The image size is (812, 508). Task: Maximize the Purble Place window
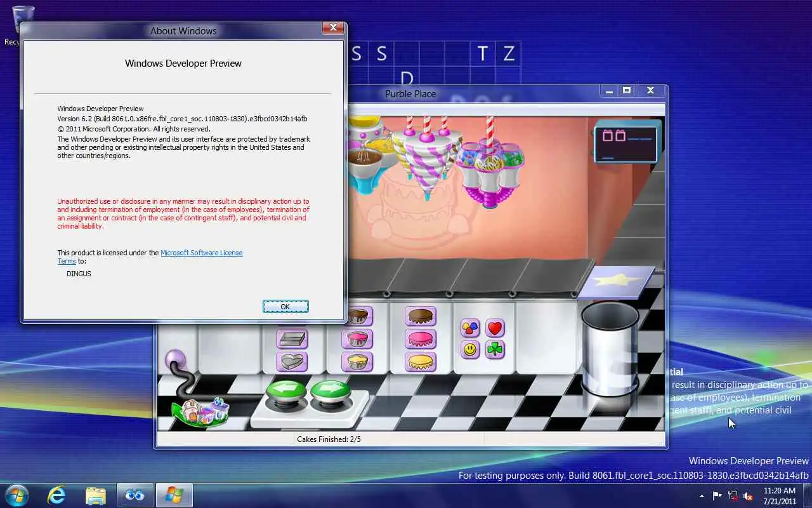(x=627, y=91)
